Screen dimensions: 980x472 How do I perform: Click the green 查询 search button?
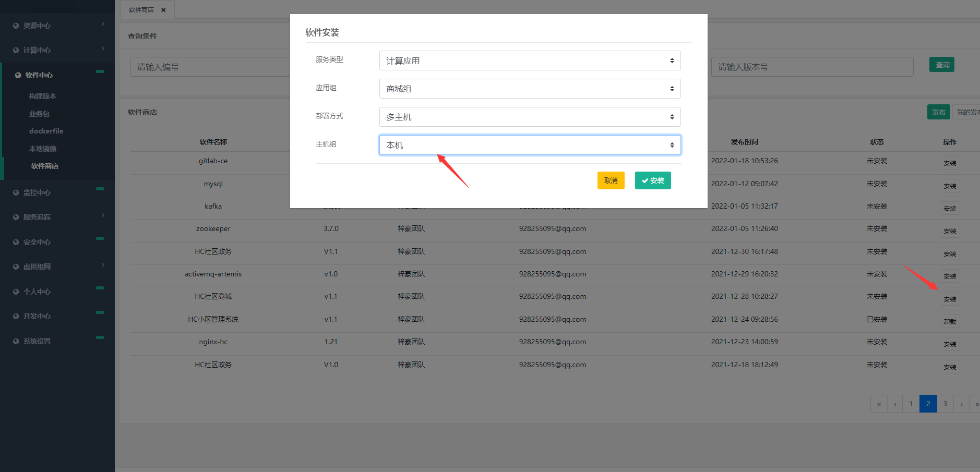pyautogui.click(x=942, y=65)
